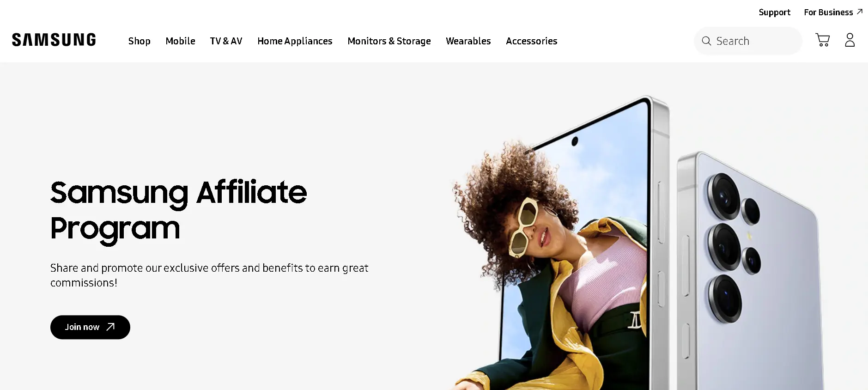Select Monitors & Storage in navigation

click(x=389, y=41)
